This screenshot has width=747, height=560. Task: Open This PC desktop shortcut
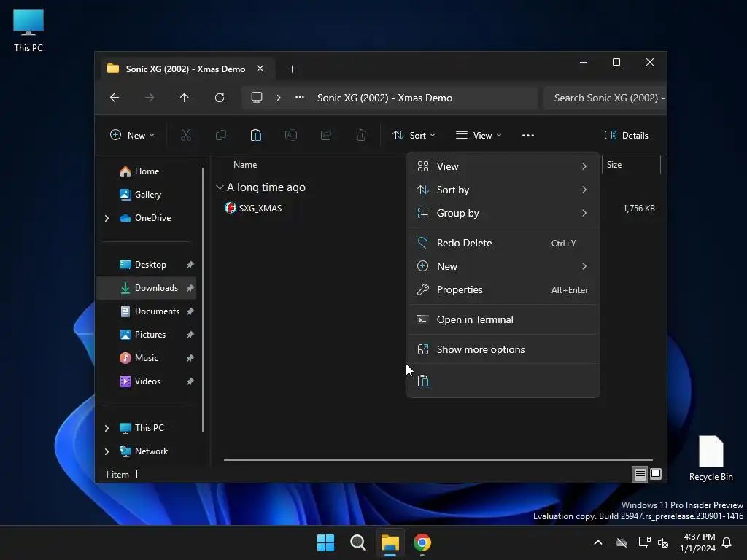[28, 30]
